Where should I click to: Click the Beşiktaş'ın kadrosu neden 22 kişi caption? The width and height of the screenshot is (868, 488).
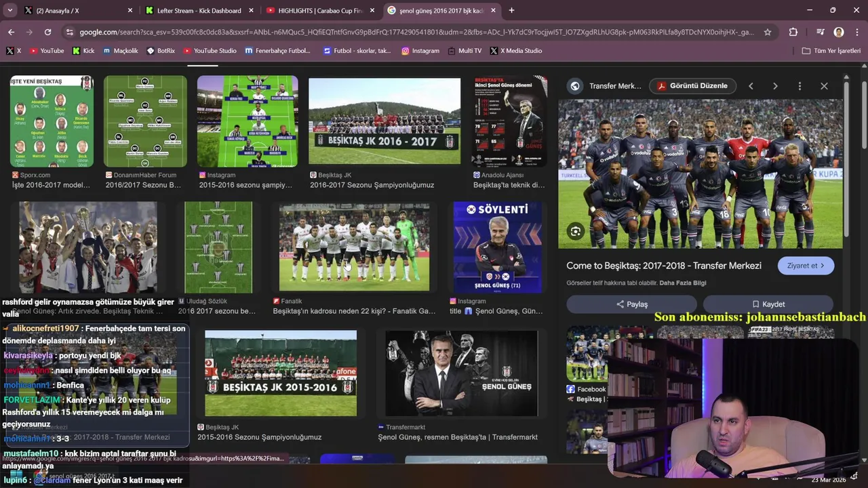[354, 311]
